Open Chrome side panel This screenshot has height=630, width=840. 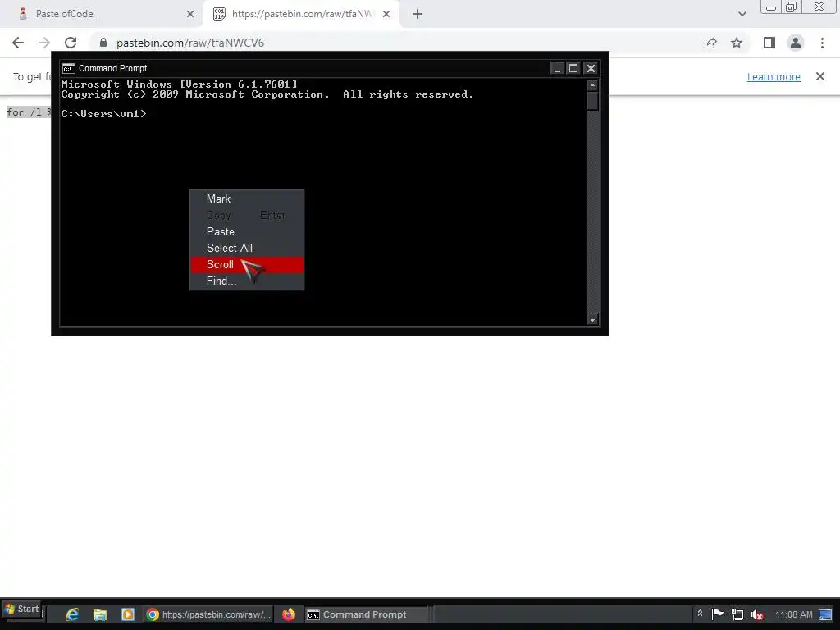click(x=769, y=43)
